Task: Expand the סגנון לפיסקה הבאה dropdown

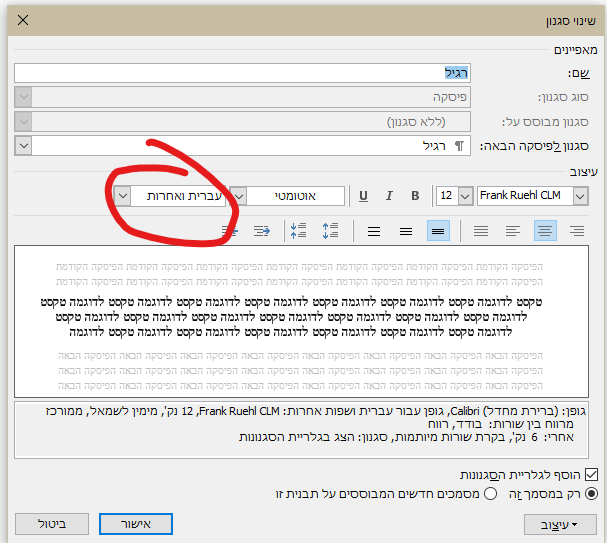Action: point(24,146)
